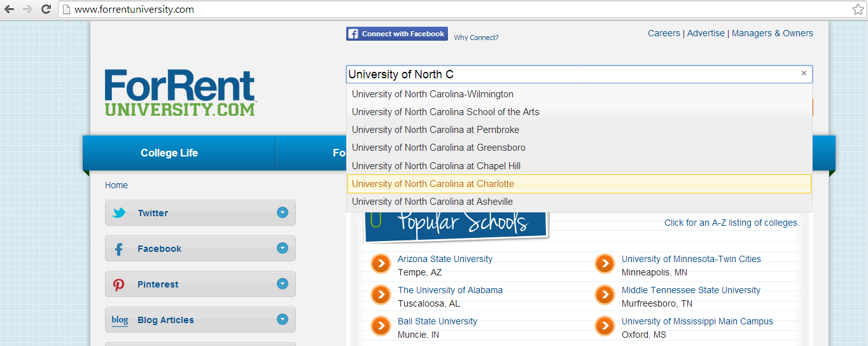This screenshot has height=346, width=868.
Task: Click orange arrow beside Ball State University
Action: [381, 326]
